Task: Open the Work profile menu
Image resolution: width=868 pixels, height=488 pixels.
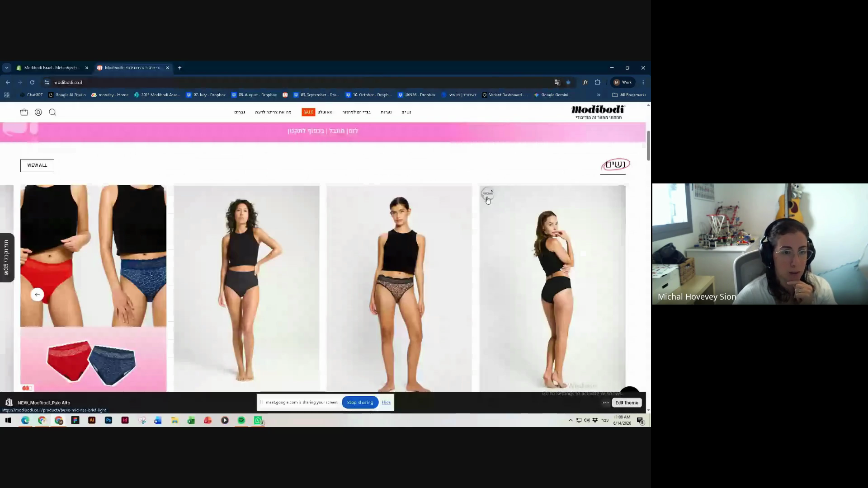Action: (623, 82)
